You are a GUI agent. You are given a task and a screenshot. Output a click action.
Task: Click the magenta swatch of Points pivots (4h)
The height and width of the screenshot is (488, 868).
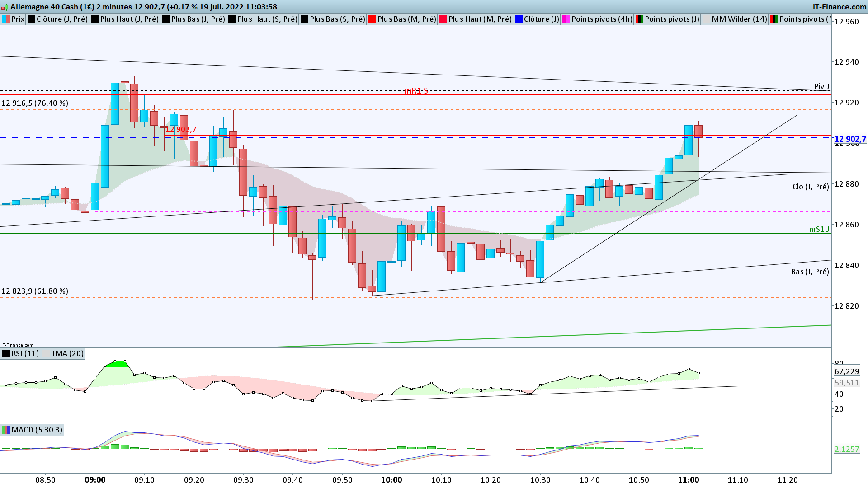coord(566,19)
